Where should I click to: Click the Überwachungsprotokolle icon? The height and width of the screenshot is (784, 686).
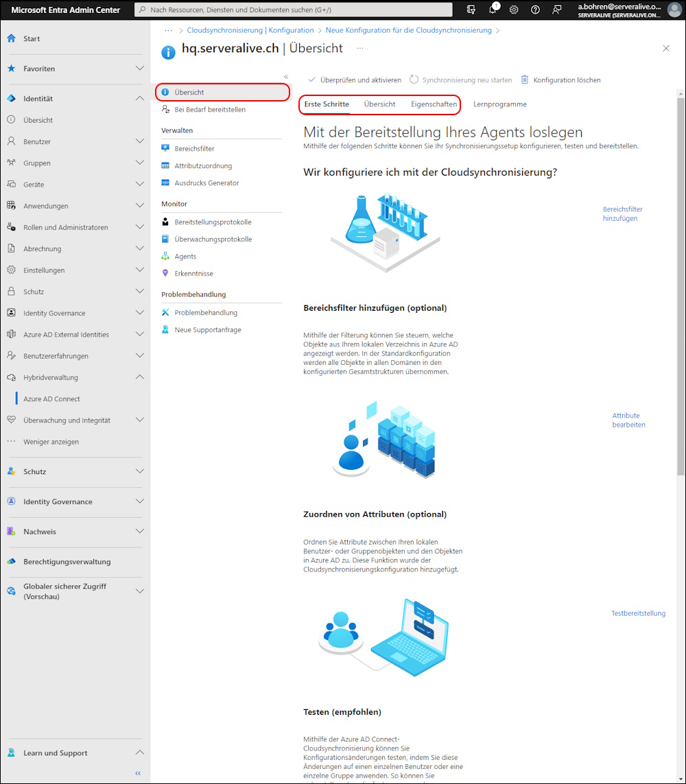(165, 239)
